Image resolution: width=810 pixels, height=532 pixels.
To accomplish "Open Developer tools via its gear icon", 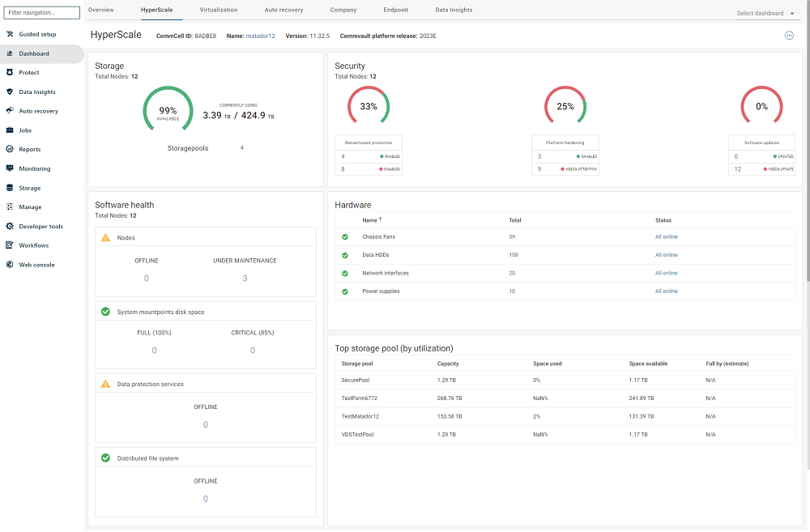I will [9, 226].
